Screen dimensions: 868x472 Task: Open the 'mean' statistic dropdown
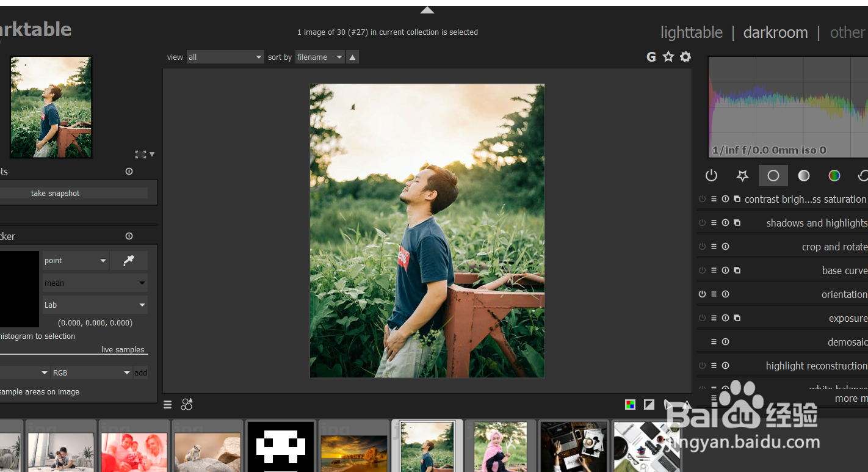95,283
